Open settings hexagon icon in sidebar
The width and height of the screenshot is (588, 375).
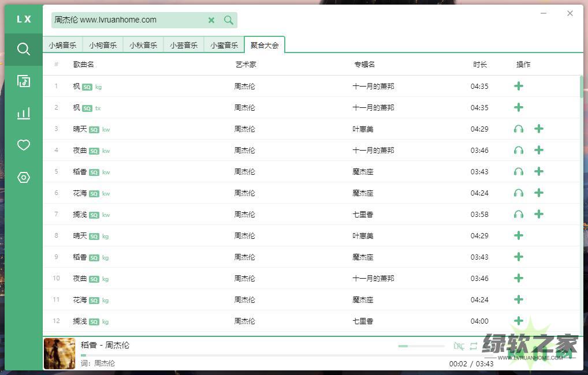[x=23, y=177]
